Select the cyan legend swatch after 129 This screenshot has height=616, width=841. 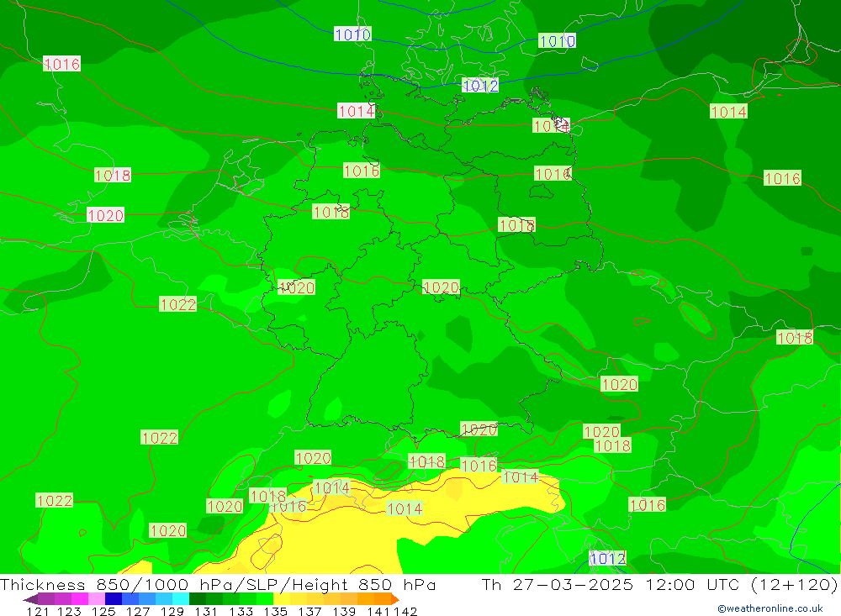point(181,599)
